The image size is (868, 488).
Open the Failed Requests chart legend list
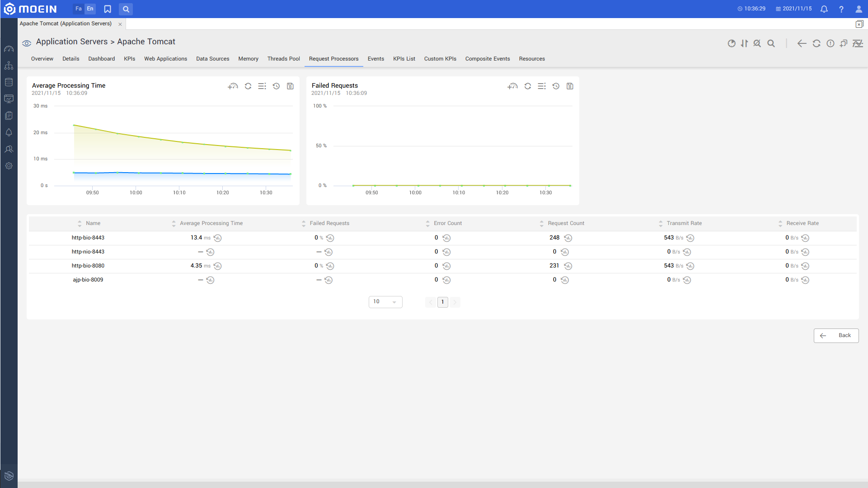pos(542,86)
